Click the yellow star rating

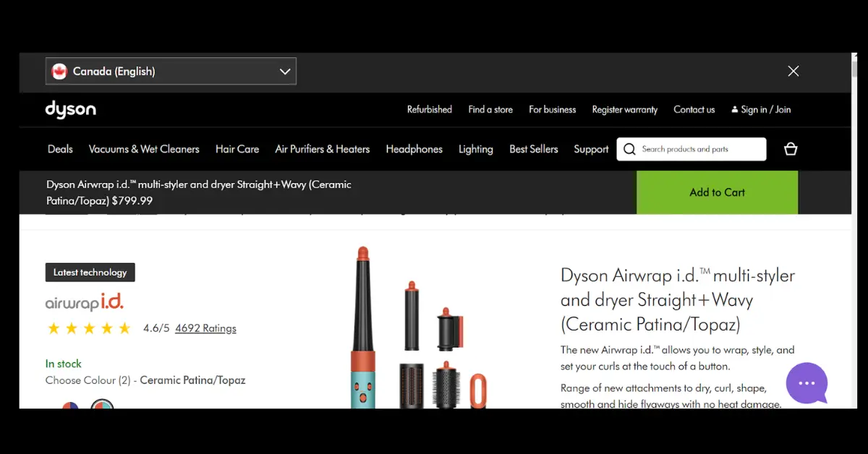89,328
